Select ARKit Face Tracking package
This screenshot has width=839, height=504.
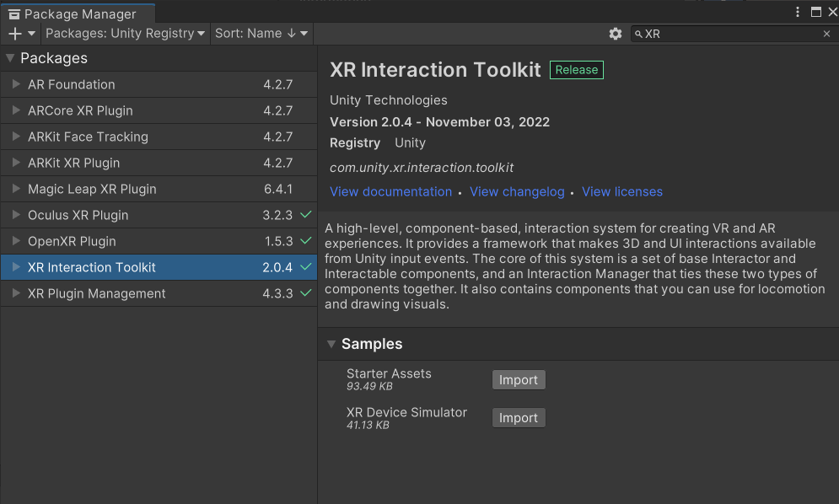click(159, 137)
